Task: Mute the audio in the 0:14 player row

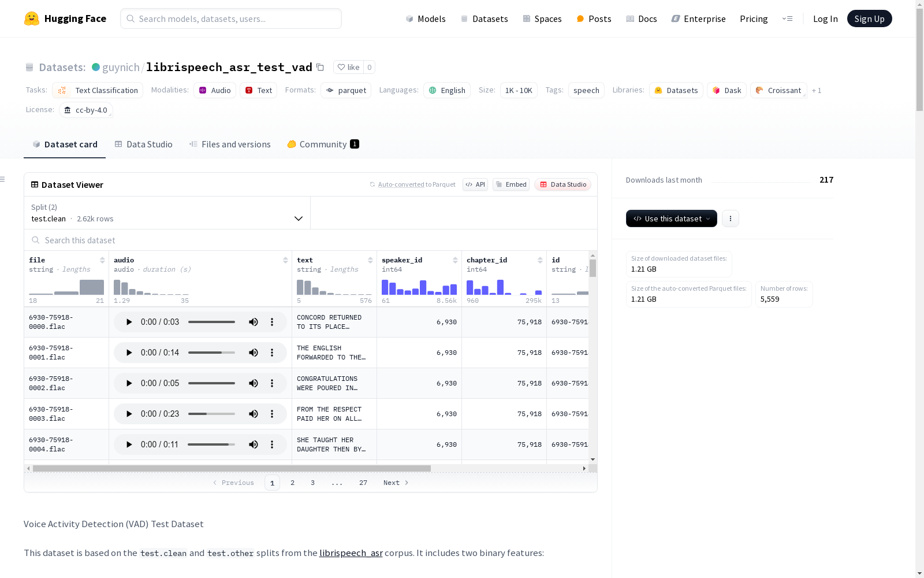Action: coord(254,353)
